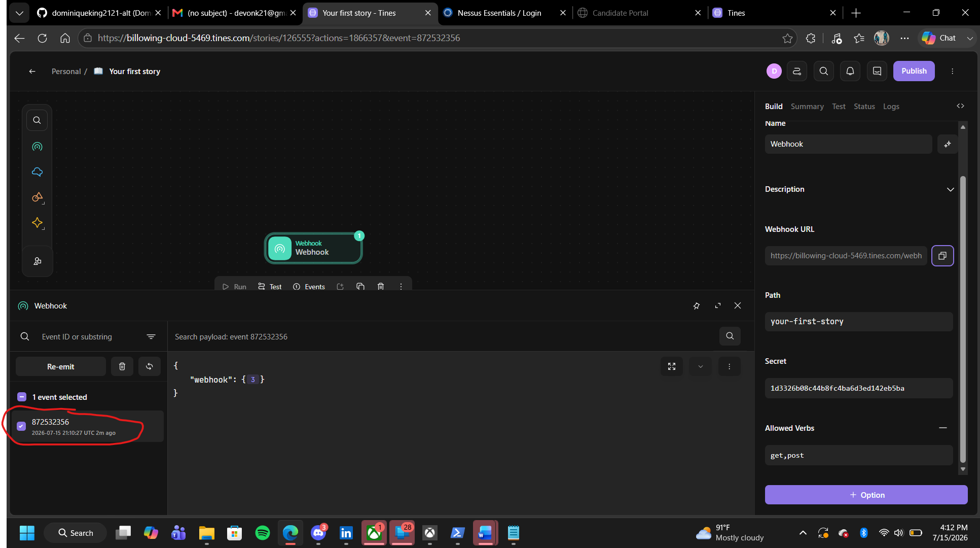Open the shapes tools icon in sidebar

coord(37,197)
